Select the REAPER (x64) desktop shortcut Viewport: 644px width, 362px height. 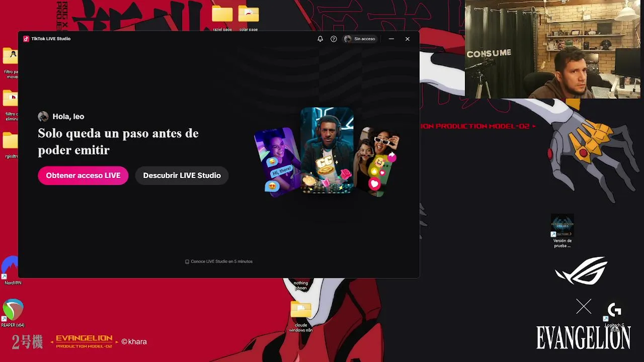(13, 313)
